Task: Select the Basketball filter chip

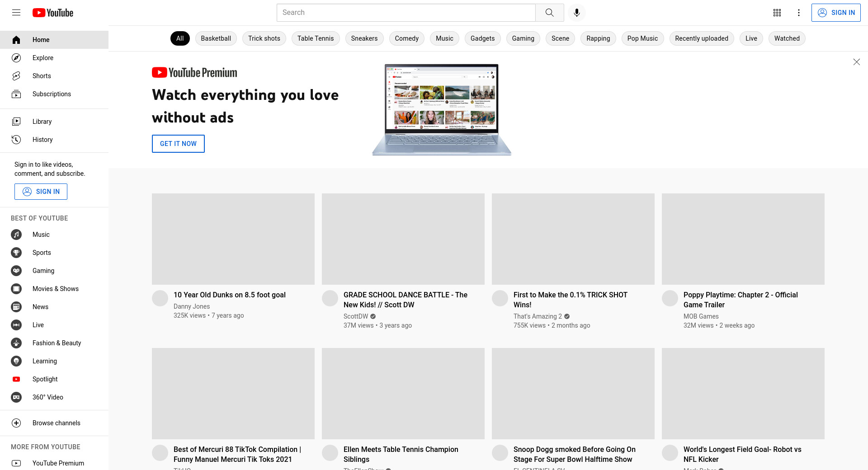Action: point(216,38)
